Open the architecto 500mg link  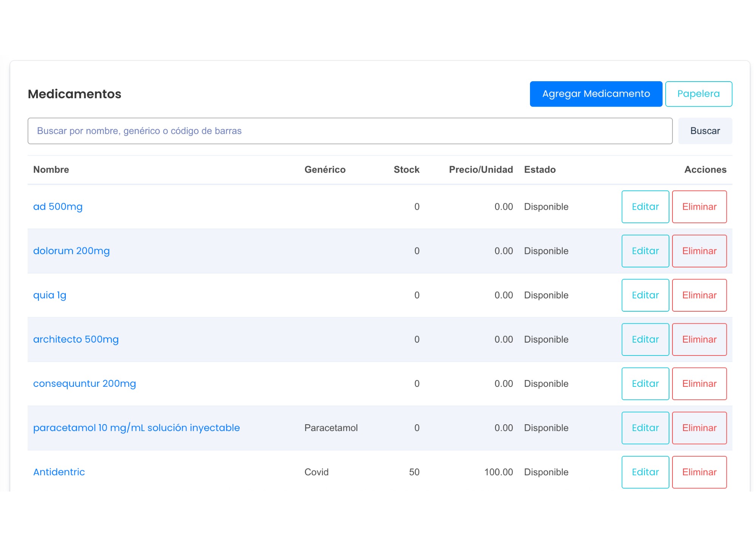click(76, 339)
